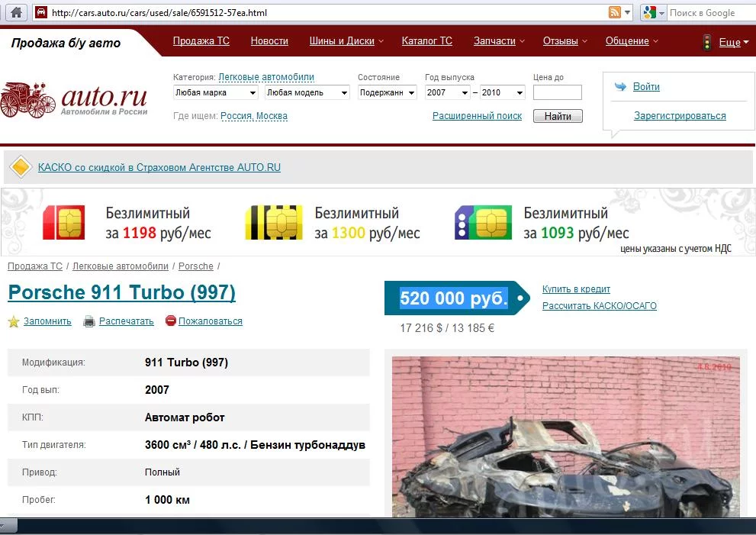Click the RSS feed icon
756x535 pixels.
[614, 12]
